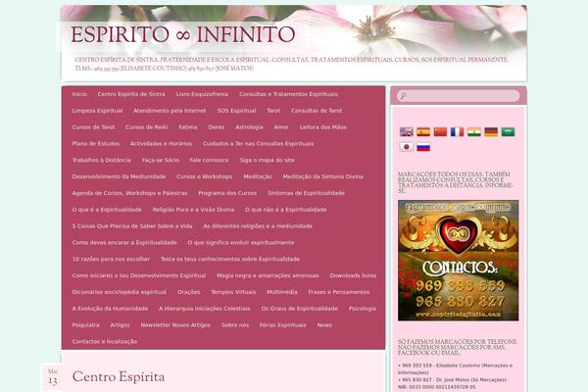Screen dimensions: 588x392
Task: Select the Saudi Arabic flag translation icon
Action: pyautogui.click(x=508, y=131)
